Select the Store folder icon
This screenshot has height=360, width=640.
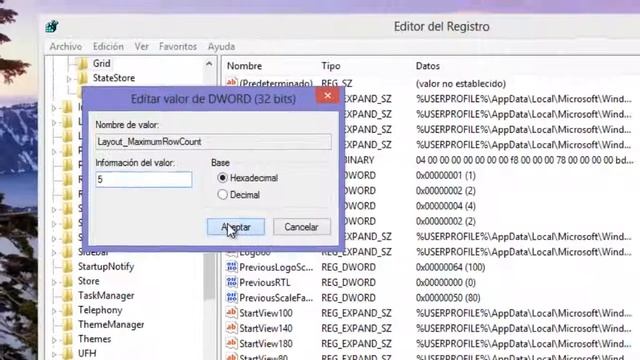point(68,281)
